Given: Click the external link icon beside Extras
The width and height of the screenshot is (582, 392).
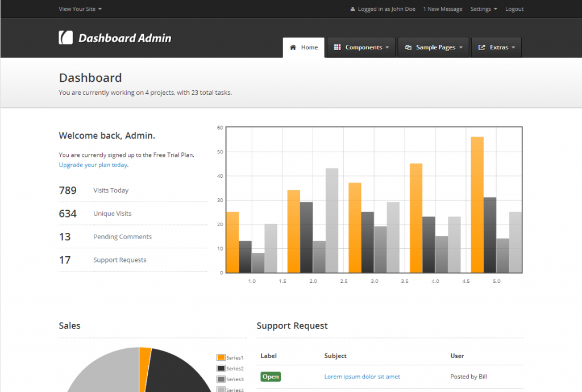Looking at the screenshot, I should point(482,48).
